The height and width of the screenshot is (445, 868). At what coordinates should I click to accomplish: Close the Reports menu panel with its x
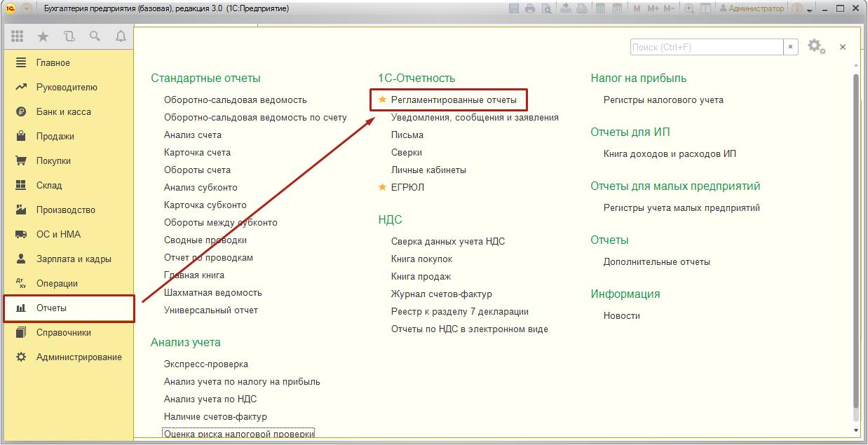pyautogui.click(x=843, y=47)
